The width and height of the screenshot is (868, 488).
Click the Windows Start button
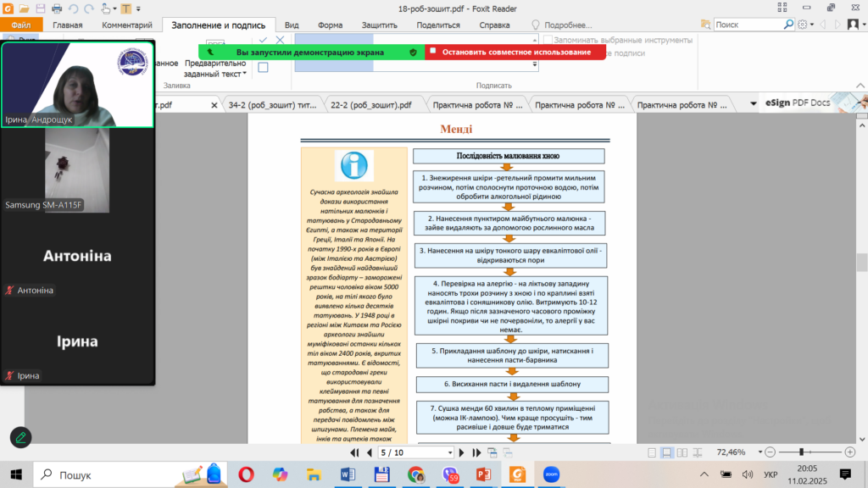click(16, 474)
